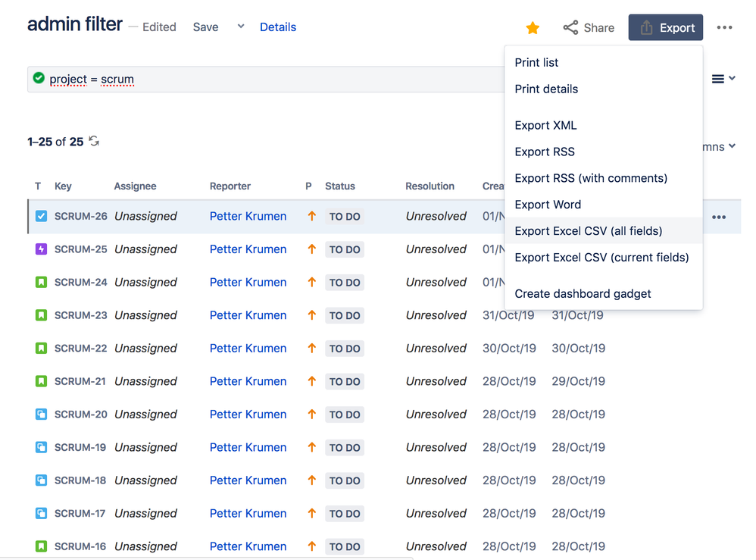Image resolution: width=756 pixels, height=560 pixels.
Task: Open the row actions ellipsis on SCRUM-26
Action: point(719,216)
